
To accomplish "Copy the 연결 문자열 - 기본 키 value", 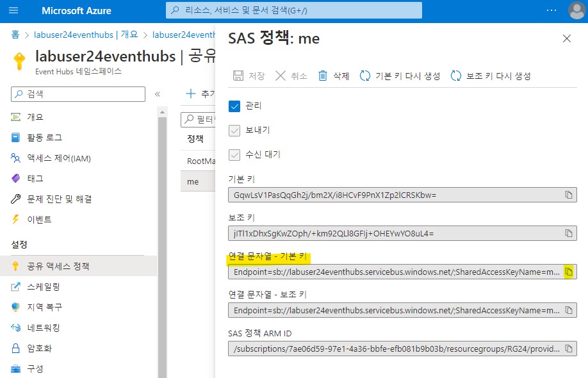I will point(569,272).
